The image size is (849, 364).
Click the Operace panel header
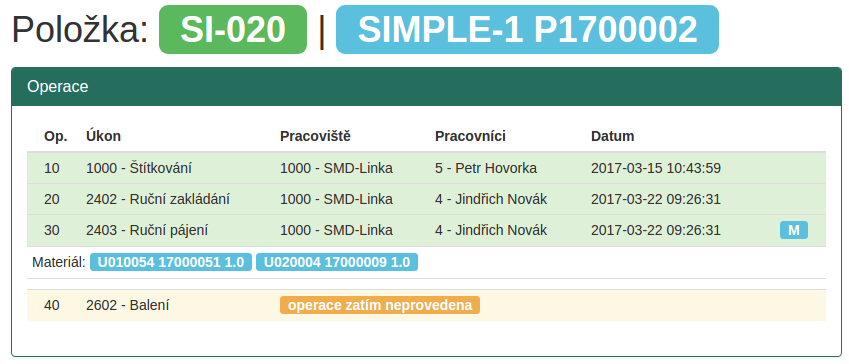(x=427, y=87)
